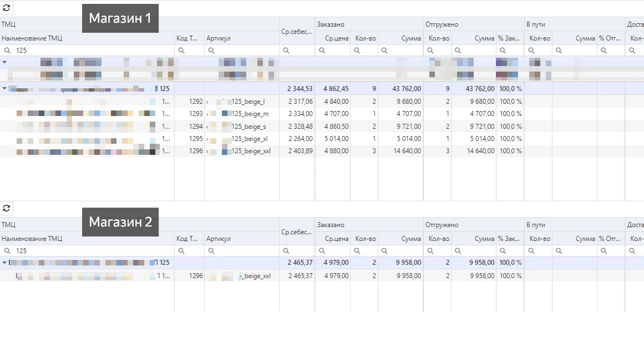Screen dimensions: 644x337
Task: Click search icon in Артикул filter, lower table
Action: [211, 251]
